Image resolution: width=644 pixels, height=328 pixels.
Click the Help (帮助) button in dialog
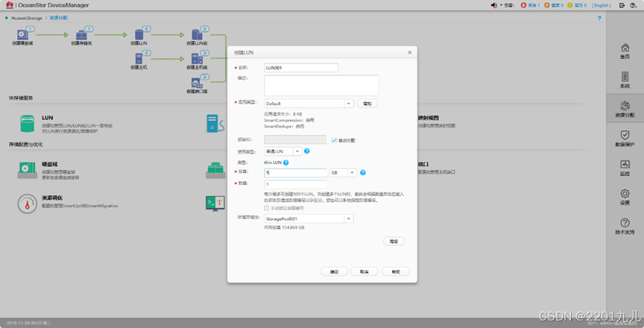pyautogui.click(x=396, y=272)
